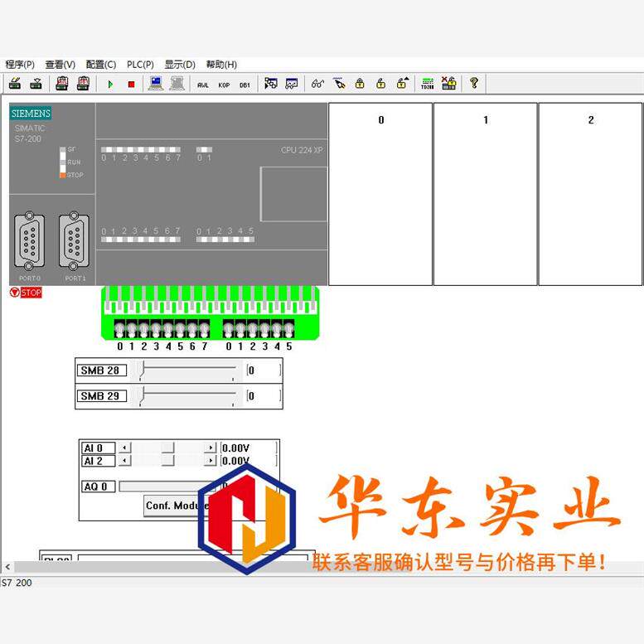Screen dimensions: 644x644
Task: Click the AQ 0 output bar
Action: point(167,487)
